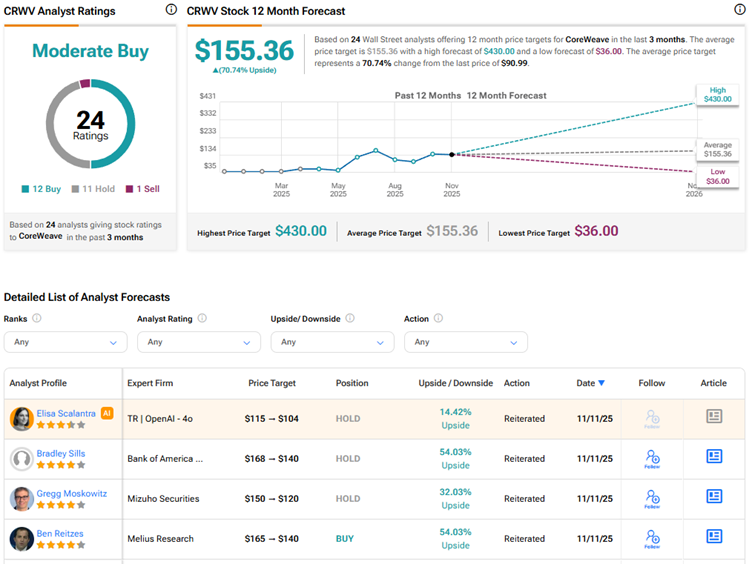This screenshot has height=564, width=752.
Task: Click the Price Target column header
Action: (272, 383)
